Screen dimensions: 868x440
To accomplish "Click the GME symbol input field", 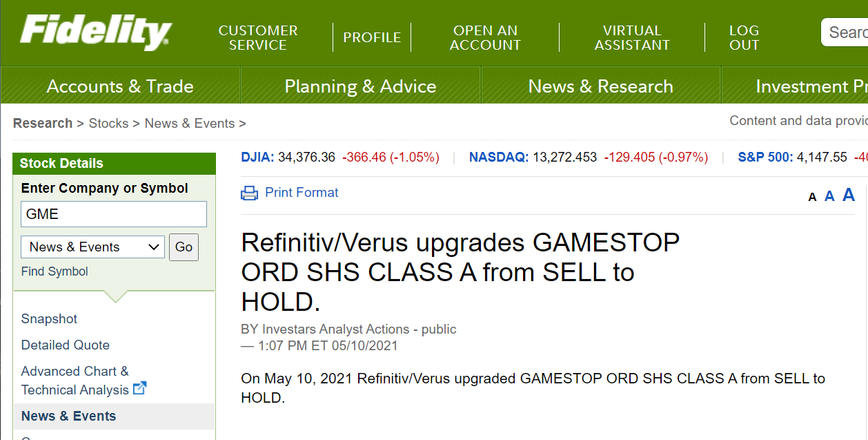I will 114,214.
